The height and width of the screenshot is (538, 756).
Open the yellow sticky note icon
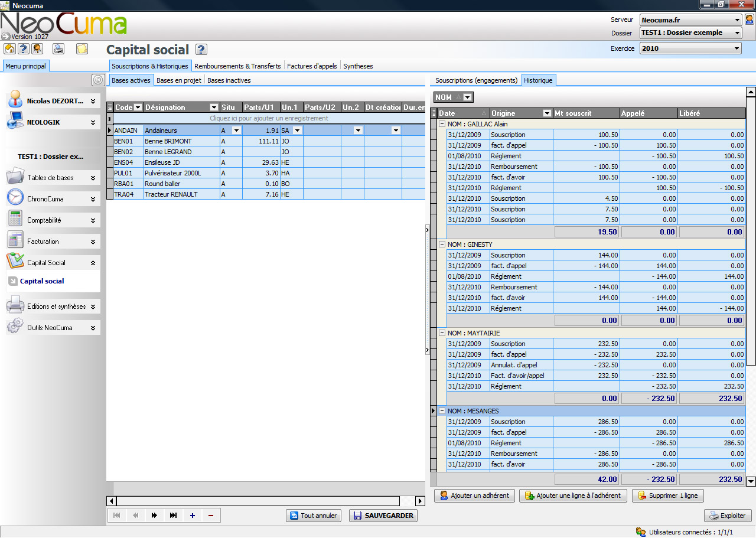[82, 49]
